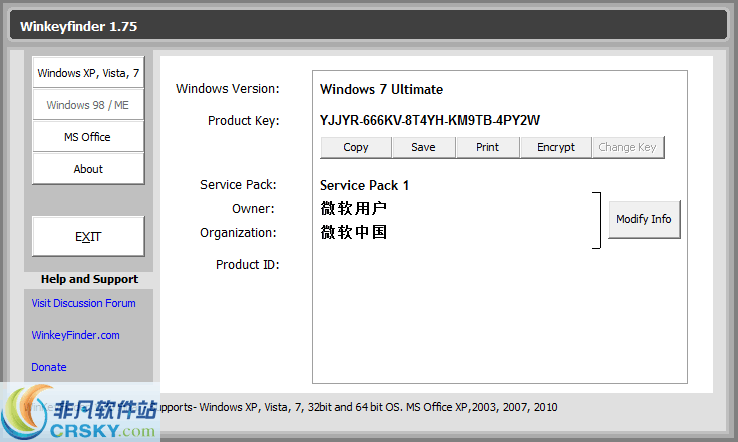
Task: Click the Product ID label
Action: [x=248, y=265]
